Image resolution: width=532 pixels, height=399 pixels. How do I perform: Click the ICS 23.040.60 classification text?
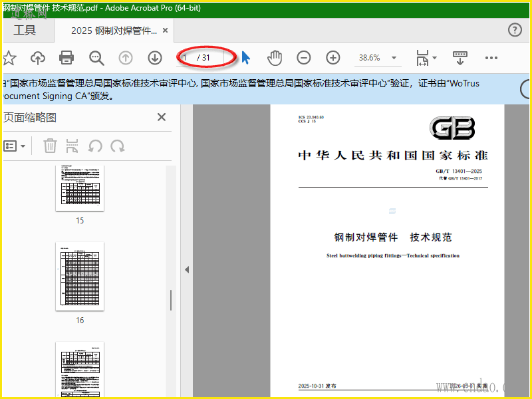pos(311,117)
